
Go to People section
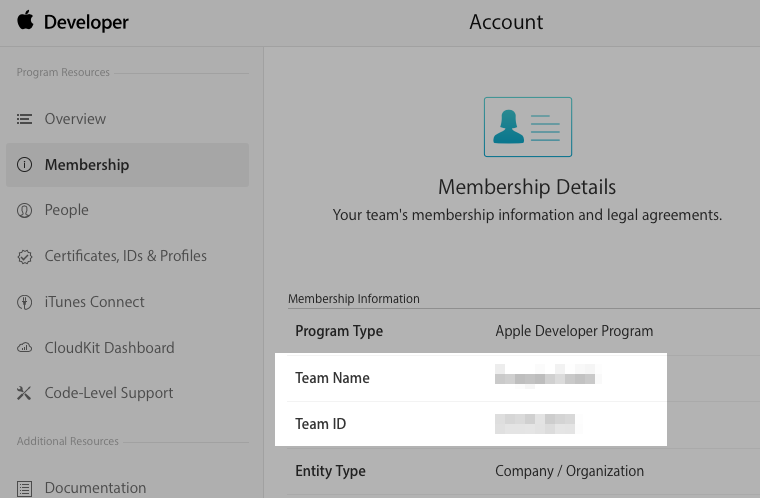(66, 210)
